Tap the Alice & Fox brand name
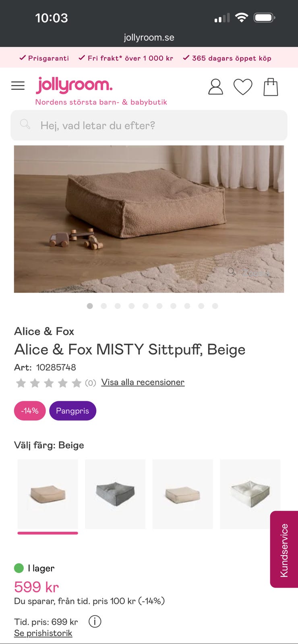The height and width of the screenshot is (644, 298). pos(44,331)
